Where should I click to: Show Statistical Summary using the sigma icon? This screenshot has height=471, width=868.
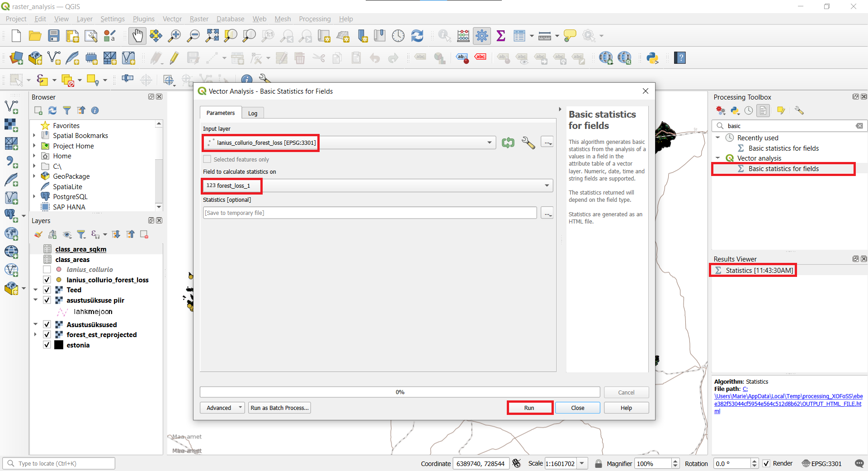pos(500,36)
